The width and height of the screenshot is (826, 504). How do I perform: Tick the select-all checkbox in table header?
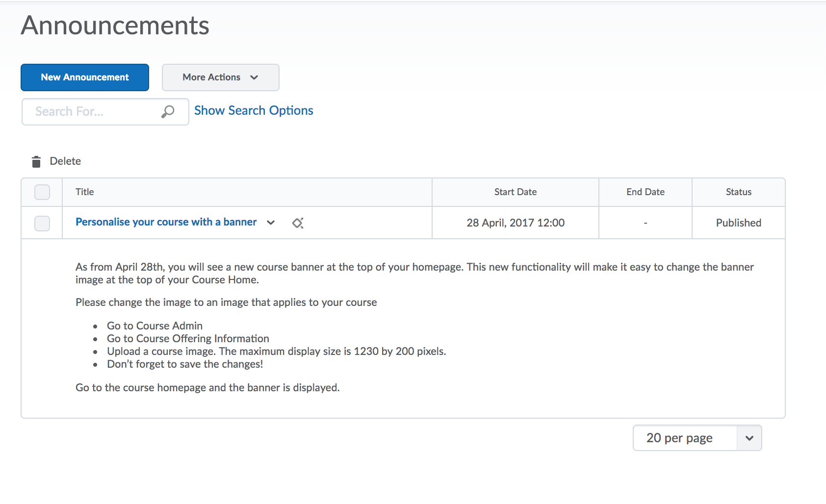click(x=42, y=192)
